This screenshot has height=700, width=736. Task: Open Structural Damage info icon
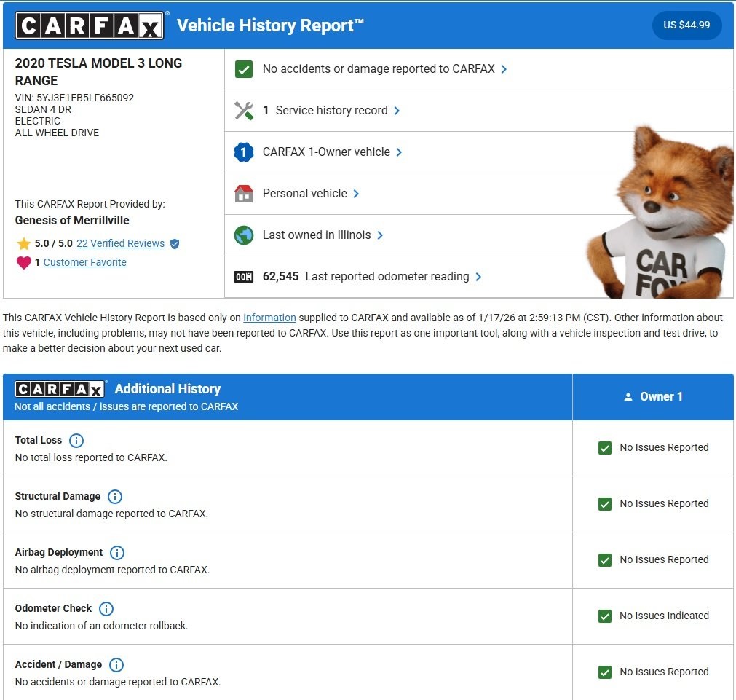pos(115,497)
